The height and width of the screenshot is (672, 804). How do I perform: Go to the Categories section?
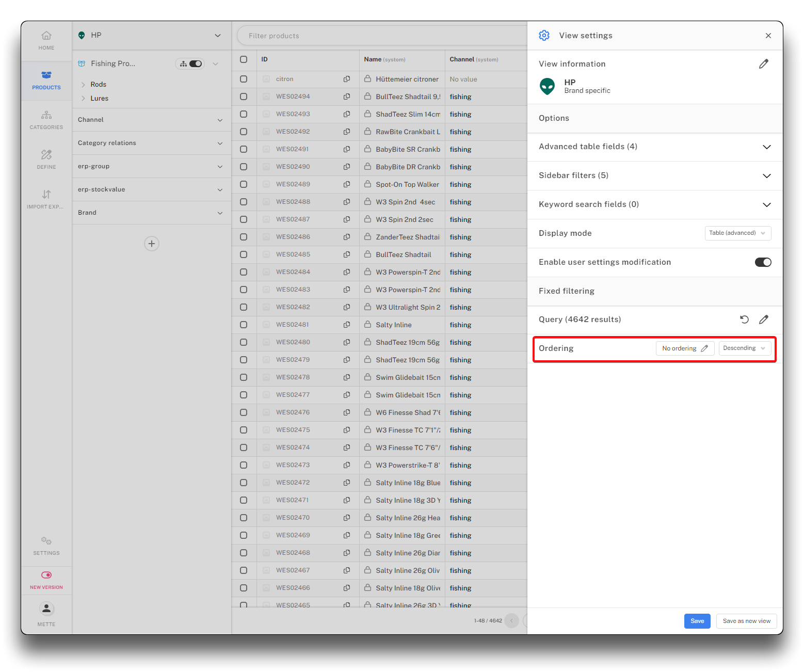(x=46, y=119)
